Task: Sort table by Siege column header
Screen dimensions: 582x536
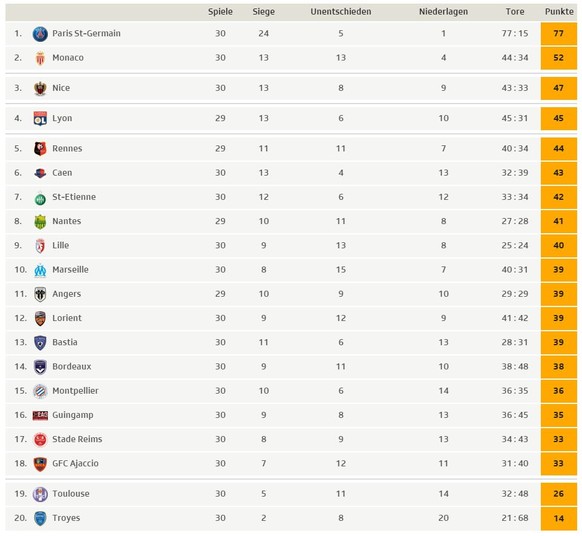Action: click(264, 12)
